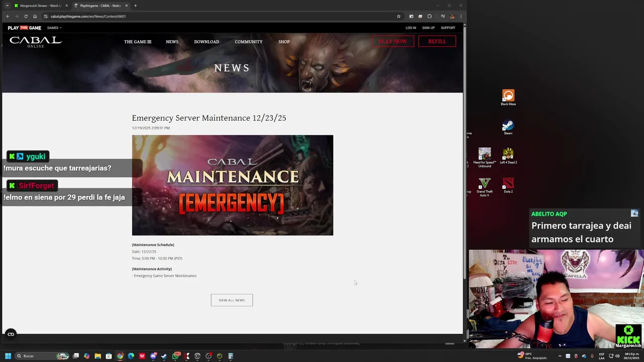Click '[Maintenance Schedule]' text
This screenshot has height=362, width=644.
point(153,245)
